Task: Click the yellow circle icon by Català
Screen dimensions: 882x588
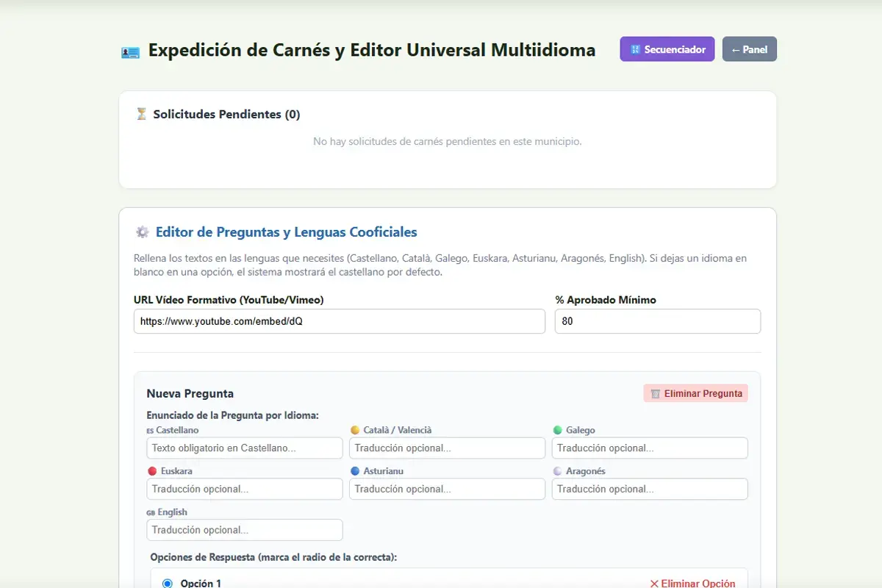Action: coord(355,430)
